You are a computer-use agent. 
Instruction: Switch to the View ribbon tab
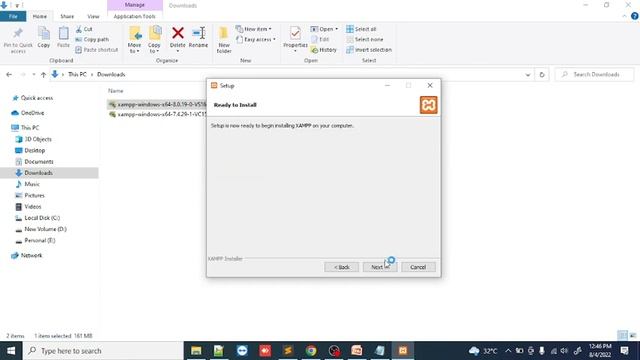coord(93,16)
